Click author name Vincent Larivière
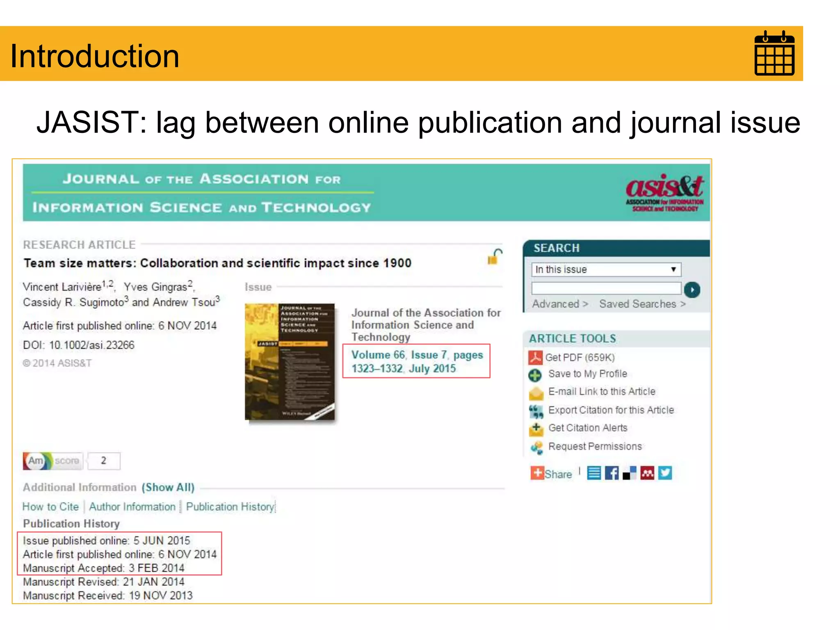Viewport: 840px width, 630px height. tap(62, 287)
